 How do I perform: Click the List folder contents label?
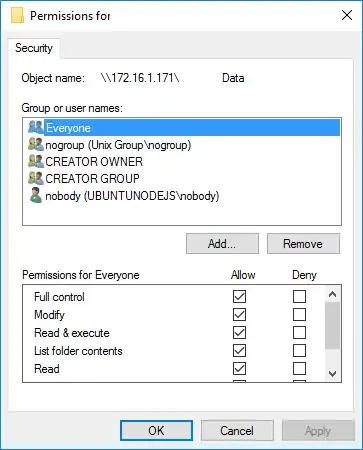[x=78, y=351]
